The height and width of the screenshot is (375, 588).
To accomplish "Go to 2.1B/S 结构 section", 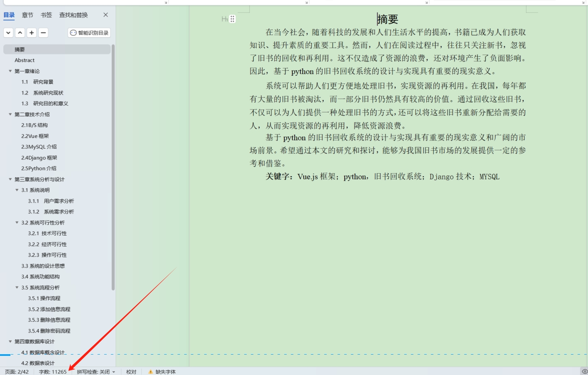I will (35, 125).
